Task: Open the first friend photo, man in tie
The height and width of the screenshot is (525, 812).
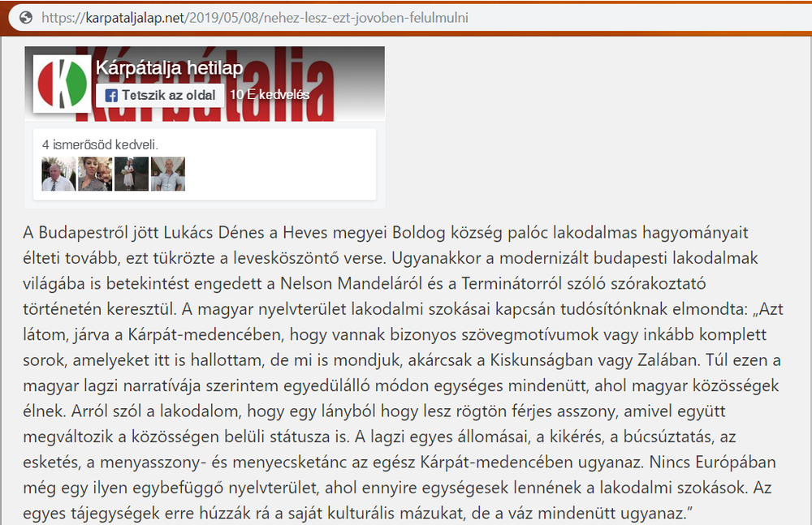Action: [58, 174]
